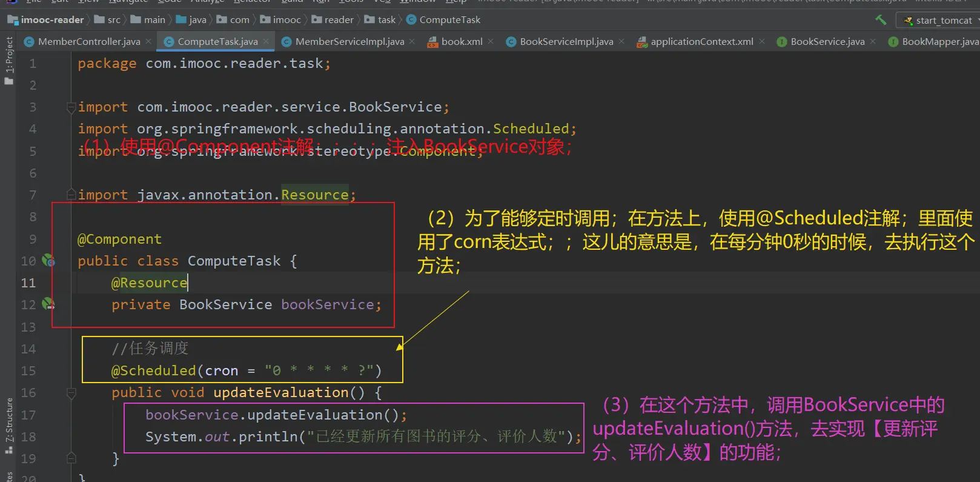Click the main folder breadcrumb
Viewport: 980px width, 482px height.
(148, 20)
